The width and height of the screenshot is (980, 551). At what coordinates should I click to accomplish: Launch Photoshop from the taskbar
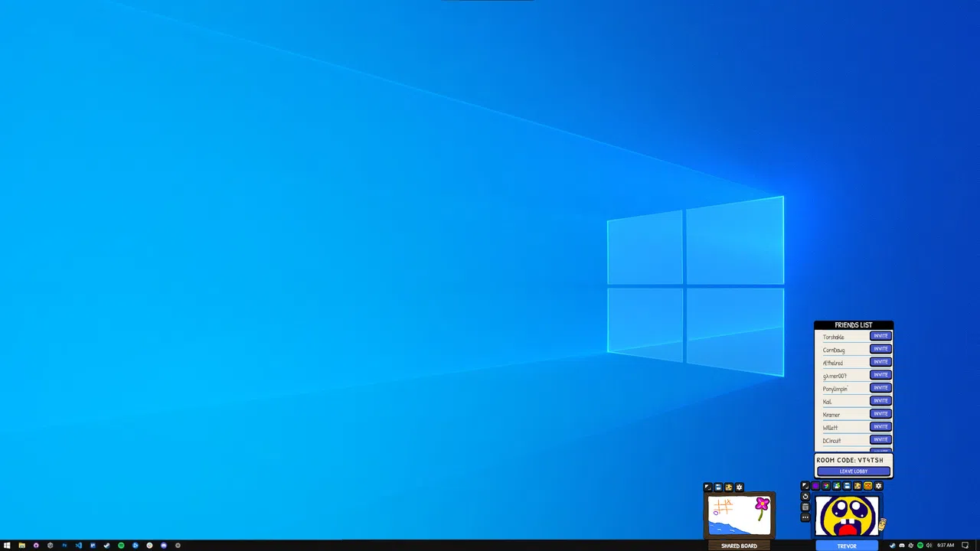click(x=64, y=546)
